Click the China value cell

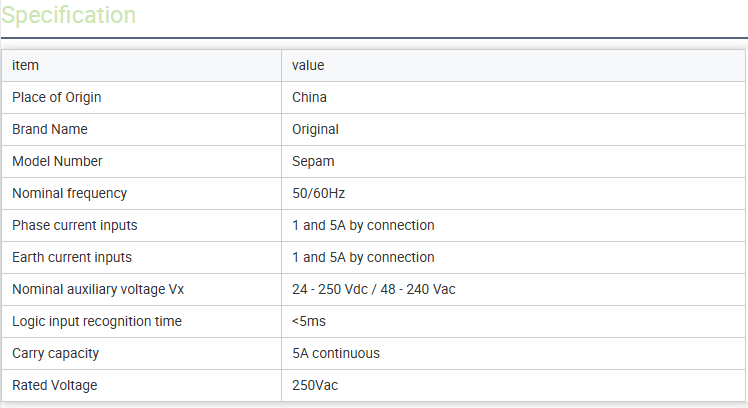pyautogui.click(x=310, y=97)
